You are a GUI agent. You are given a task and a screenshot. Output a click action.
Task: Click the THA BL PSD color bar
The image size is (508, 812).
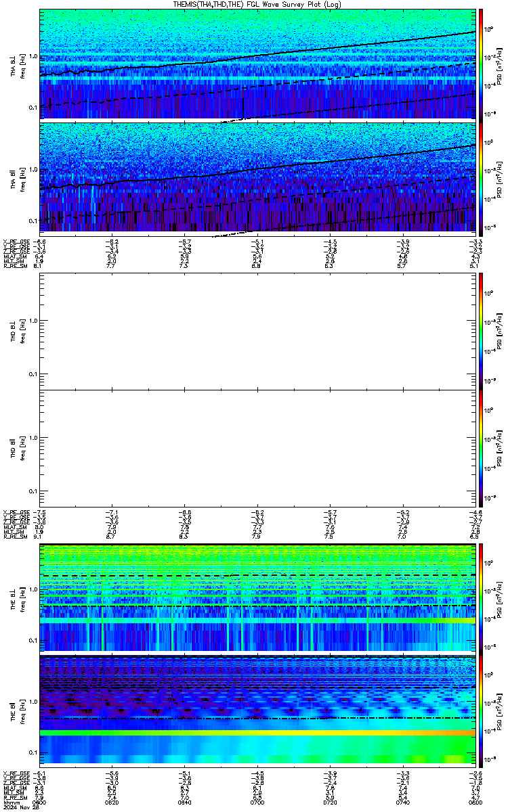coord(482,64)
